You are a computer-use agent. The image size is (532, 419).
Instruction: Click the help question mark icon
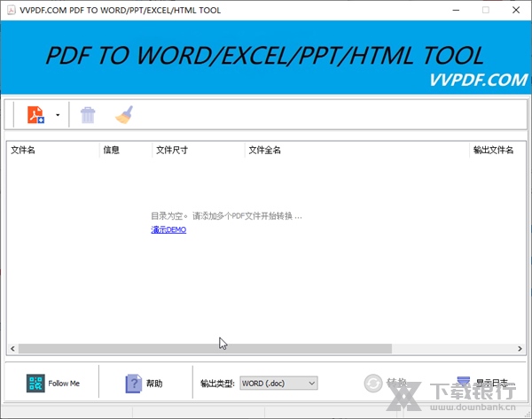pos(133,384)
